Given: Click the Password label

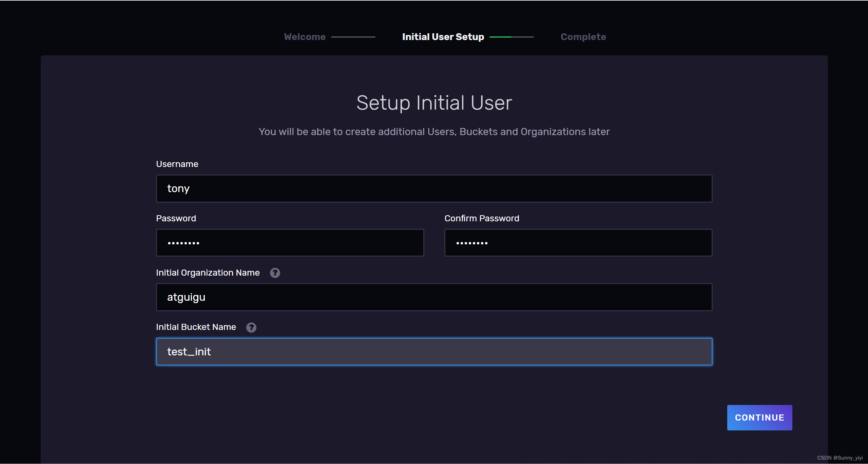Looking at the screenshot, I should tap(176, 218).
